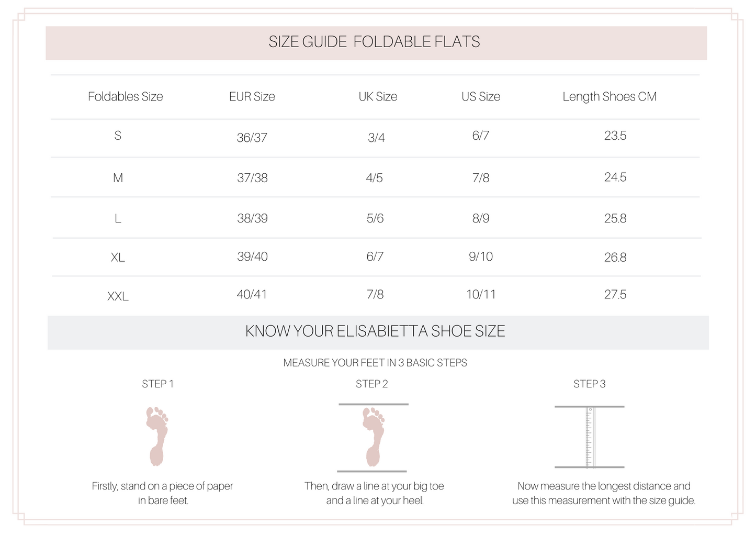Click the 25.8 length value
Image resolution: width=756 pixels, height=535 pixels.
coord(615,218)
